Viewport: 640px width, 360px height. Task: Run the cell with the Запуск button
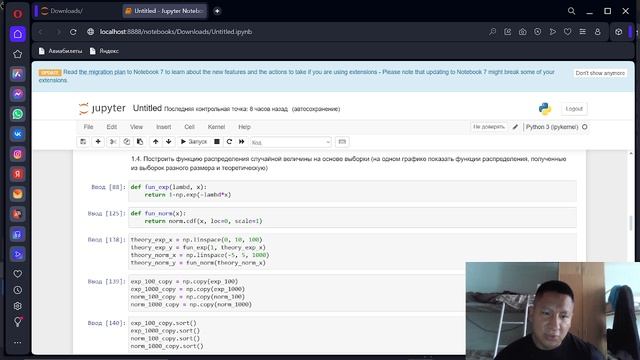pyautogui.click(x=194, y=142)
